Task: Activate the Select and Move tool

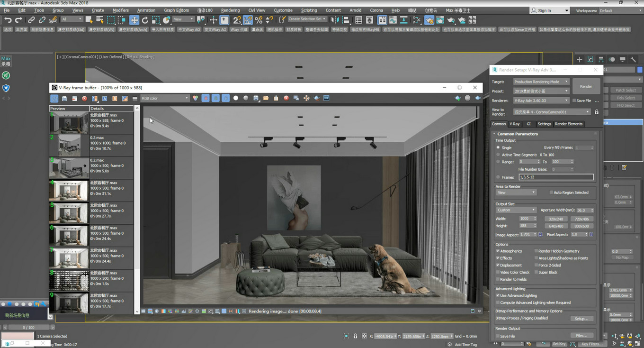Action: coord(134,20)
